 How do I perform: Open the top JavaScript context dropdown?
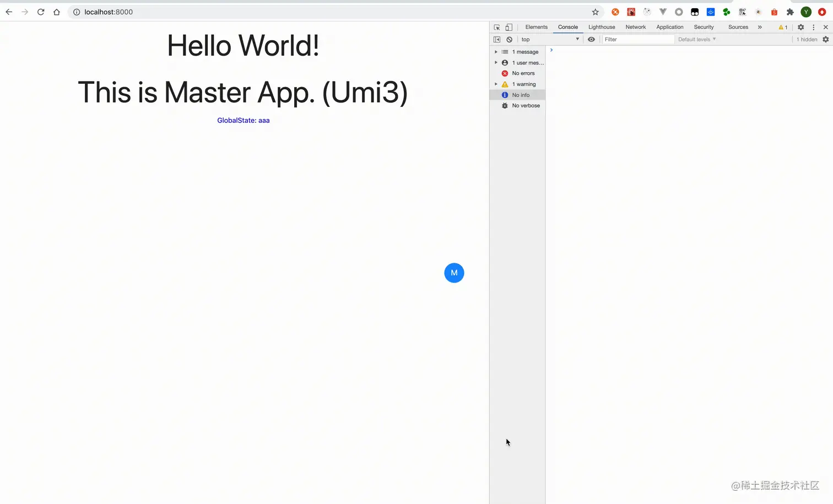pos(550,40)
